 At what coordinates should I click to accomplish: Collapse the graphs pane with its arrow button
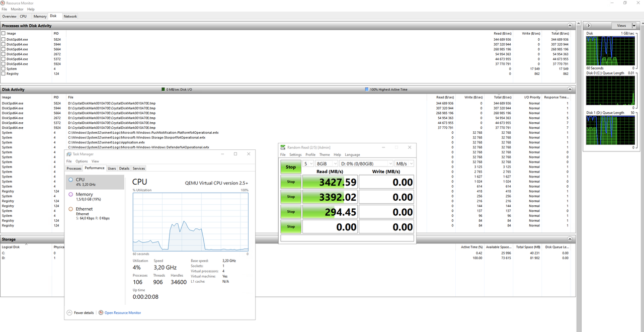pyautogui.click(x=589, y=25)
